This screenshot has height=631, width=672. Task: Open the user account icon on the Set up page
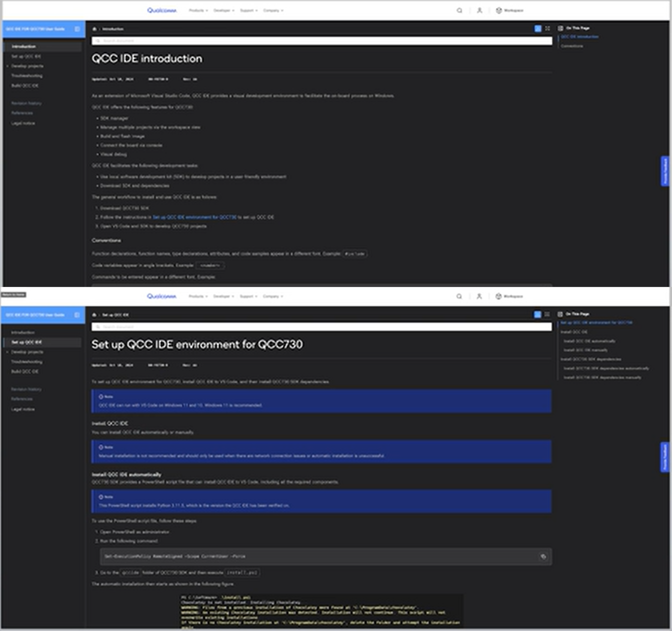click(x=479, y=296)
